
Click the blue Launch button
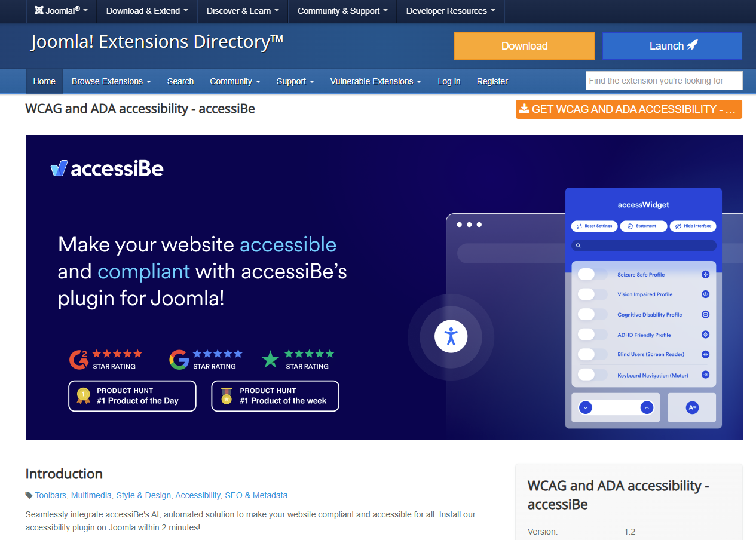pyautogui.click(x=672, y=46)
